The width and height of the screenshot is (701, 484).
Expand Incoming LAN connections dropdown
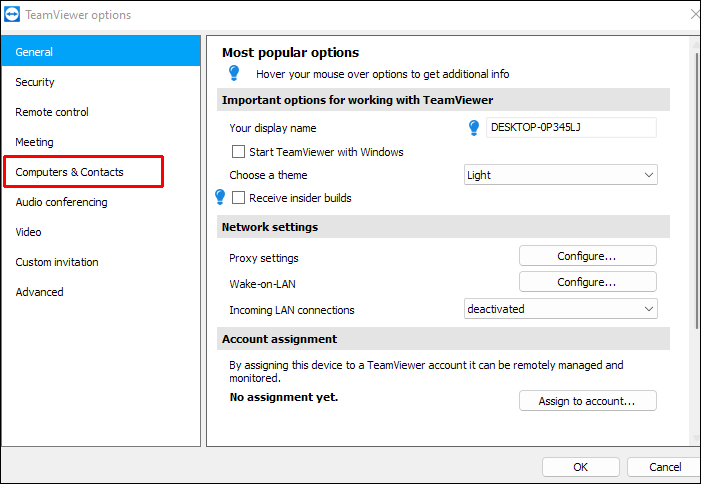(x=561, y=309)
